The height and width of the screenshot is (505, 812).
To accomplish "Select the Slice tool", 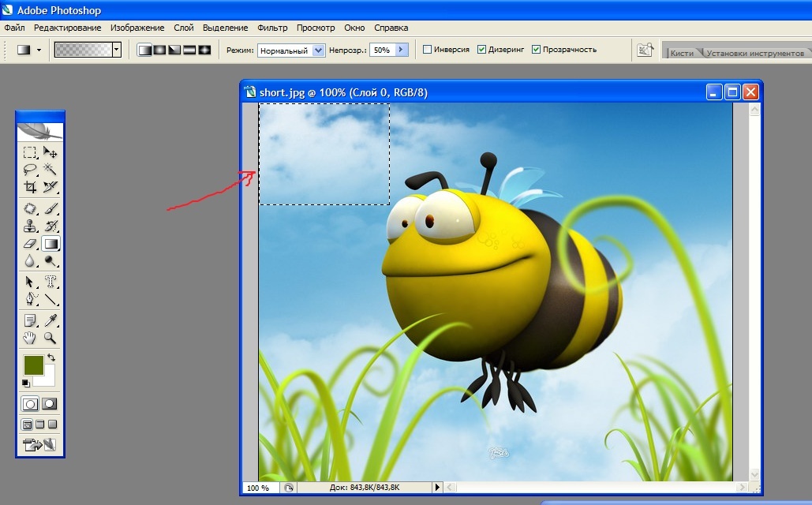I will coord(51,186).
